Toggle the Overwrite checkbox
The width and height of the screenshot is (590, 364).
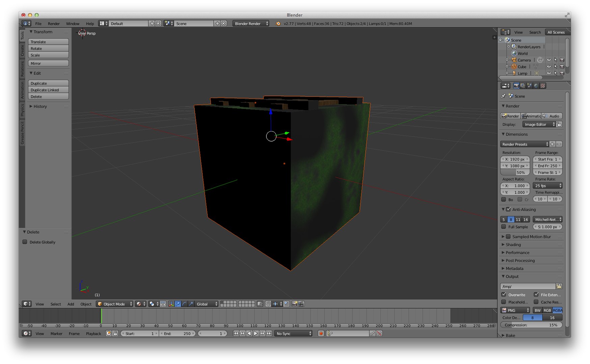504,294
